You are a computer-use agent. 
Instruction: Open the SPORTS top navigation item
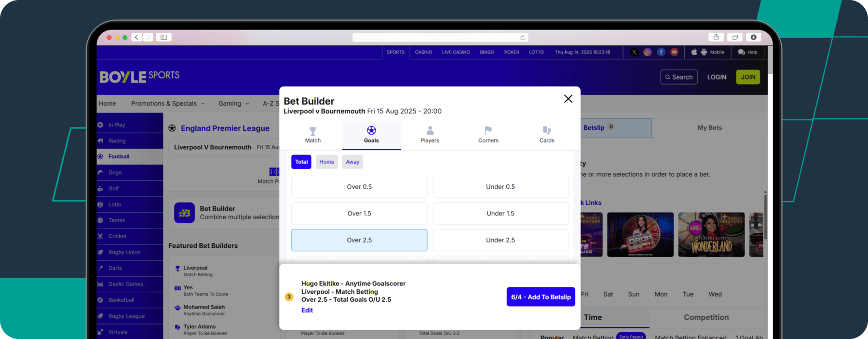click(x=395, y=52)
